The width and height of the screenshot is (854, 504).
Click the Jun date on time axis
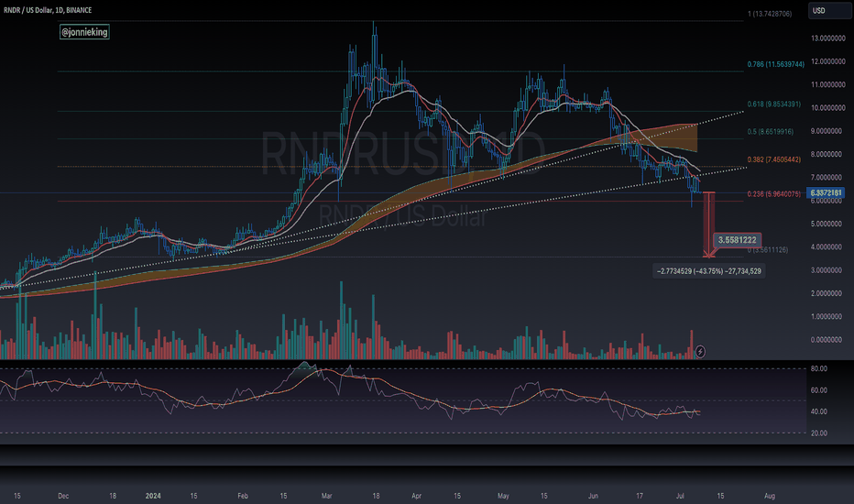point(593,496)
